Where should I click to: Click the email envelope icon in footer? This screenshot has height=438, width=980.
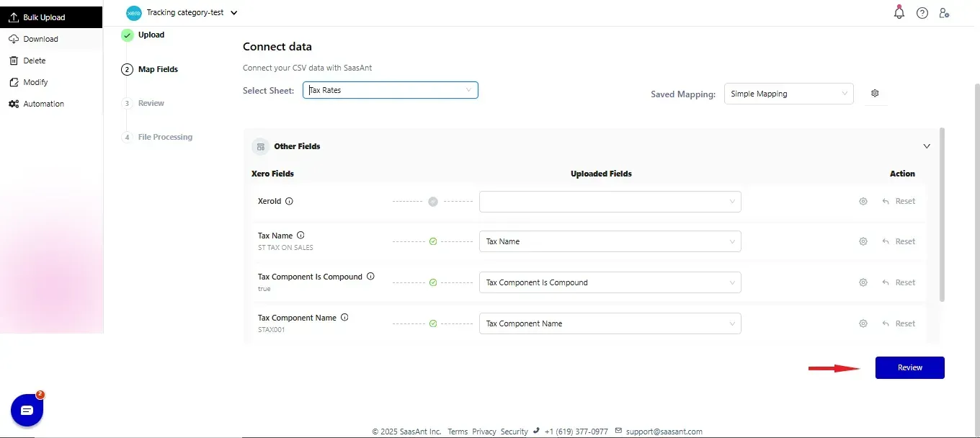618,431
